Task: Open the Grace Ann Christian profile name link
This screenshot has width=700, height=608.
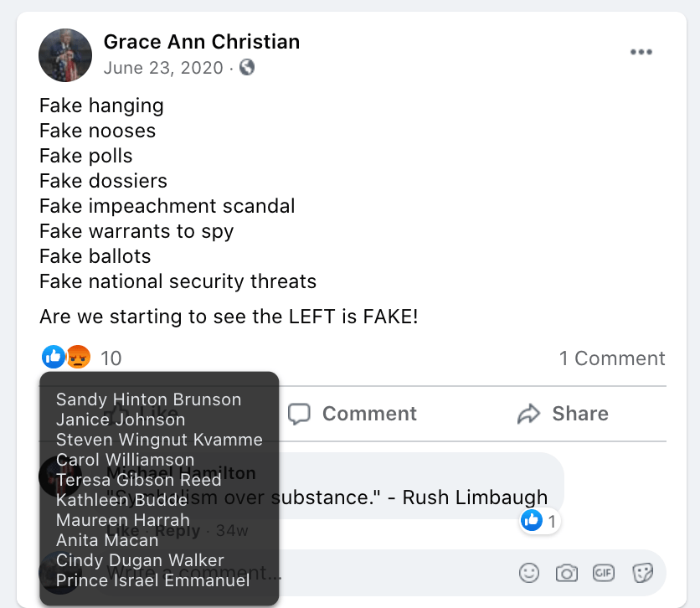Action: [x=202, y=42]
